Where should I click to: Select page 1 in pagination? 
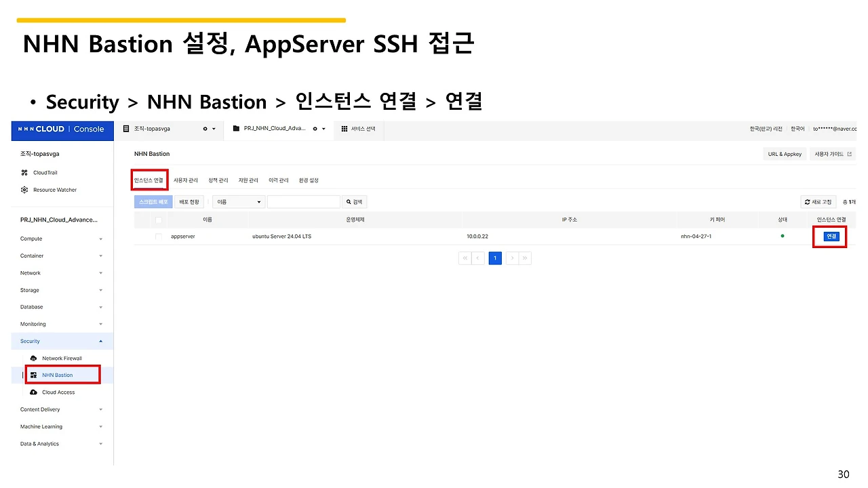point(495,258)
